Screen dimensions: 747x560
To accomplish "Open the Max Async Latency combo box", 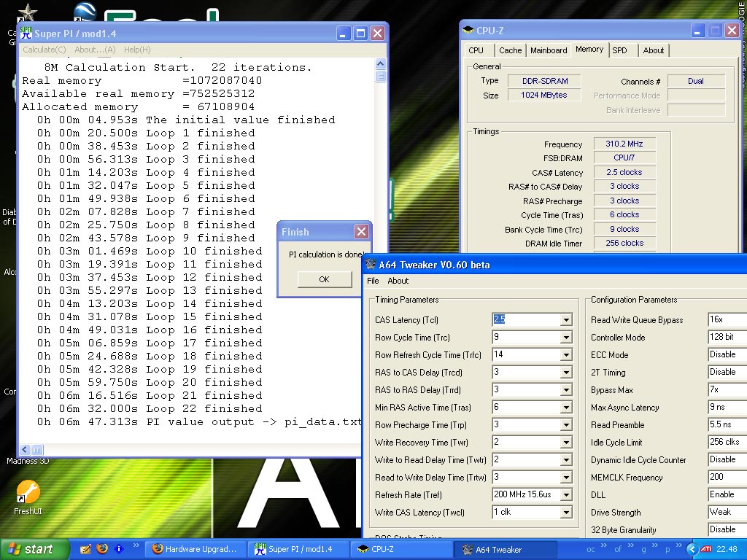I will pos(727,407).
